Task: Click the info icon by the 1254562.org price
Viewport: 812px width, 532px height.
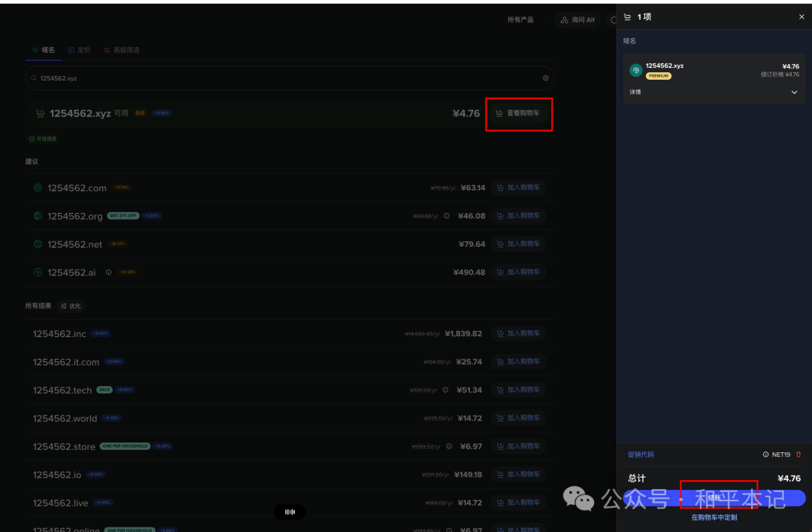Action: [x=447, y=216]
